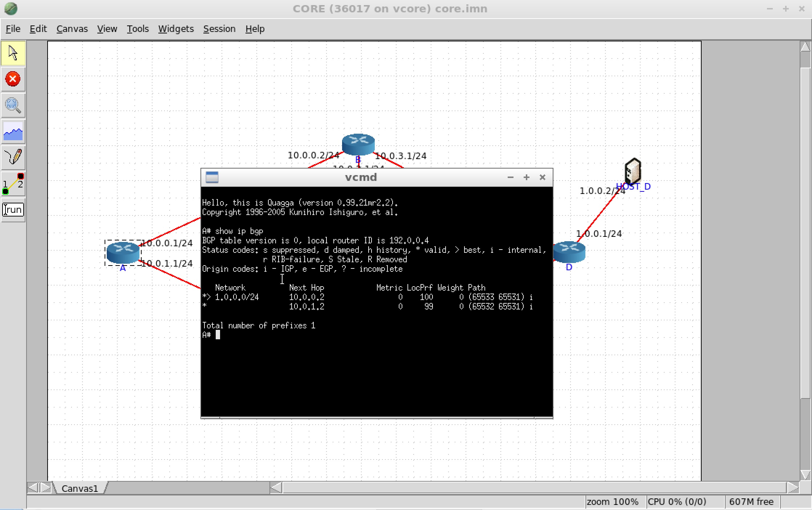Viewport: 812px width, 510px height.
Task: Open the Help menu
Action: tap(255, 29)
